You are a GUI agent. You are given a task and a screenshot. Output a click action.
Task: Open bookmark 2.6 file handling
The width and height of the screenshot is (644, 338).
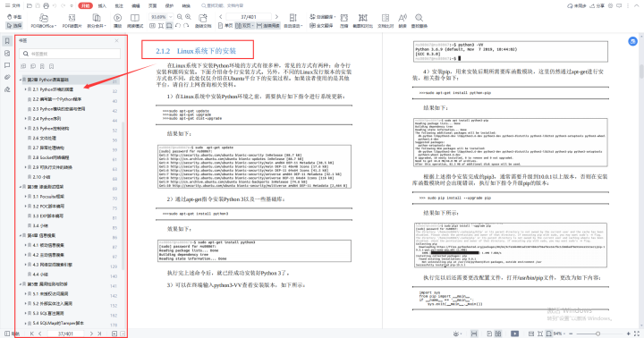45,138
